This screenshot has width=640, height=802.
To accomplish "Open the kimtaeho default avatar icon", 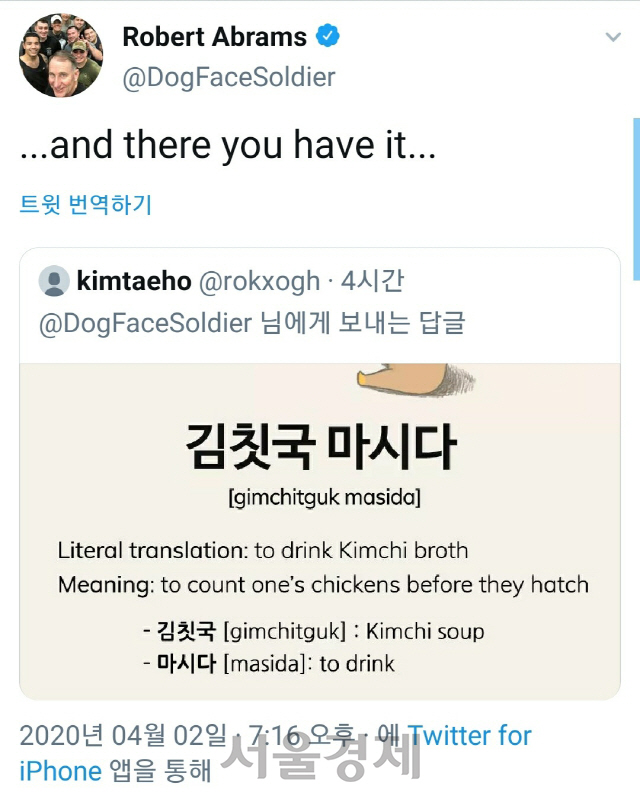I will pyautogui.click(x=54, y=281).
